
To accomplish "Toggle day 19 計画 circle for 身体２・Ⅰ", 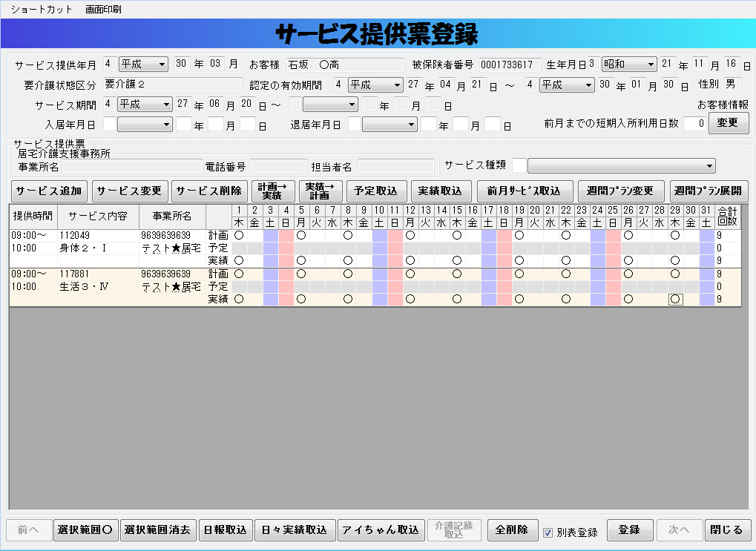I will click(519, 236).
